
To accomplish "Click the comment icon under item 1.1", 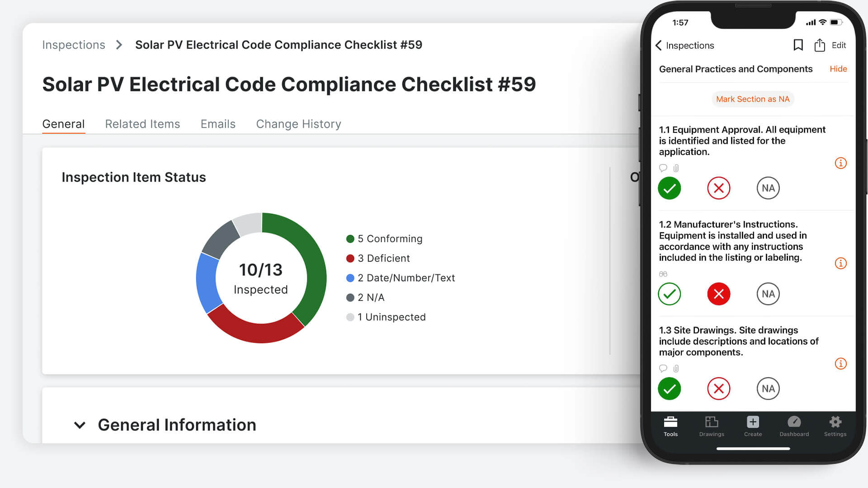I will click(x=663, y=167).
